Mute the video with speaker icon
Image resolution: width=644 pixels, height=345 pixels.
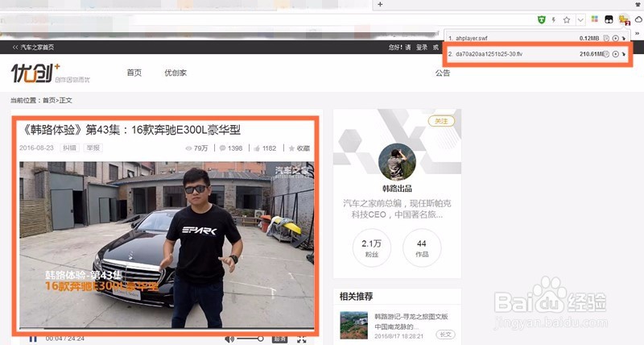coord(229,339)
